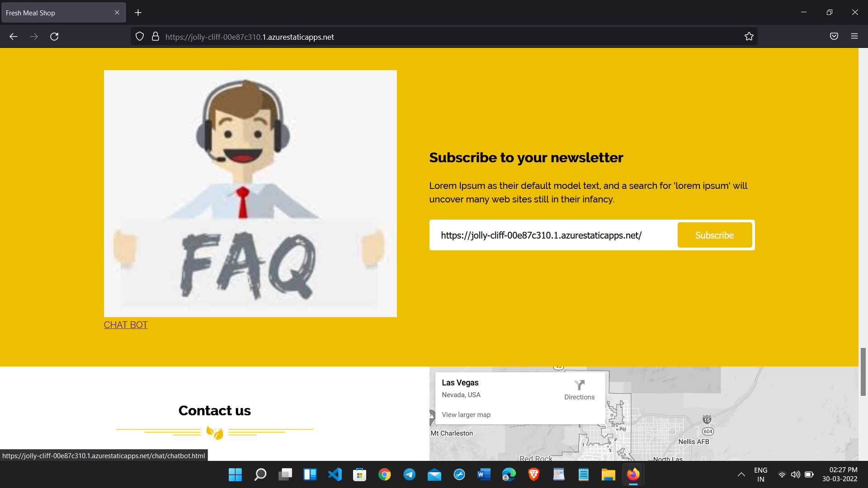Go back to the previous page
Screen dimensions: 868x488
14,37
